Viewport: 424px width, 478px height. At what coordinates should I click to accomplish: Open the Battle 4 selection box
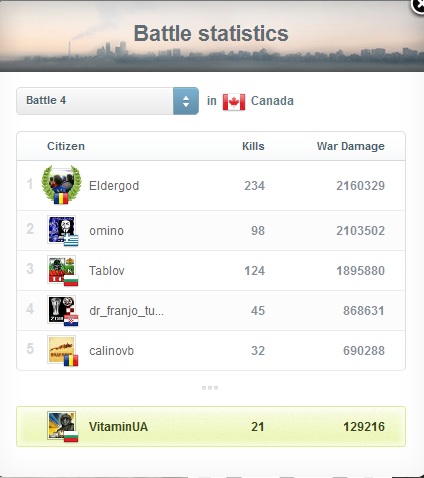tap(107, 101)
